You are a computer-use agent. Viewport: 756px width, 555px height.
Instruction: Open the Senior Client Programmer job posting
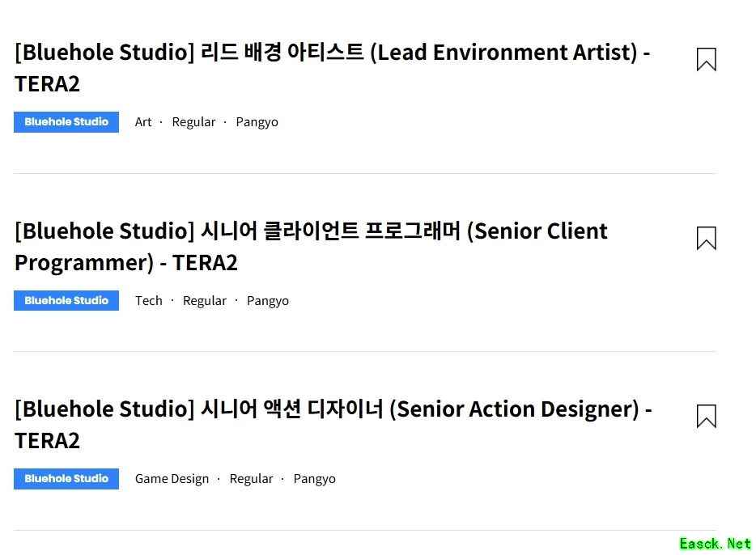point(311,231)
